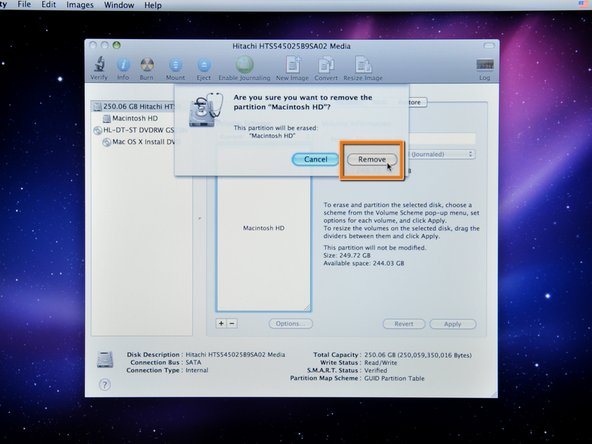Confirm with the Remove button

pos(372,160)
